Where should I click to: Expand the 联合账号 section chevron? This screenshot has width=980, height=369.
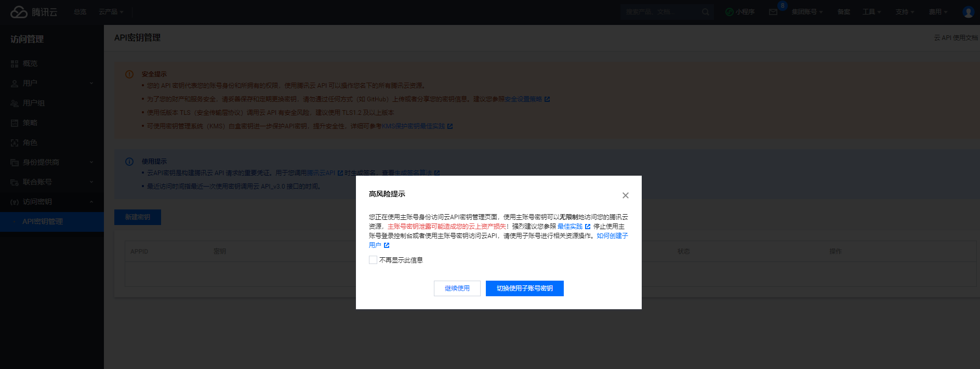click(91, 182)
